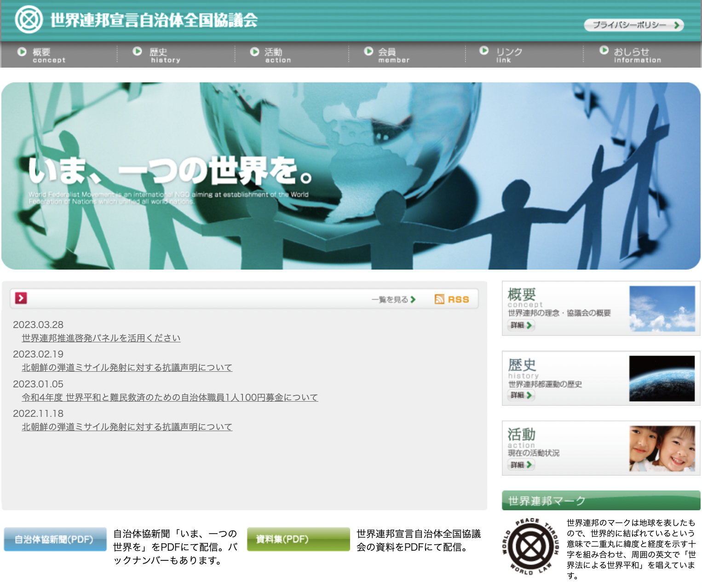This screenshot has height=588, width=702.
Task: Click the date text 2023.03.28
Action: tap(38, 325)
